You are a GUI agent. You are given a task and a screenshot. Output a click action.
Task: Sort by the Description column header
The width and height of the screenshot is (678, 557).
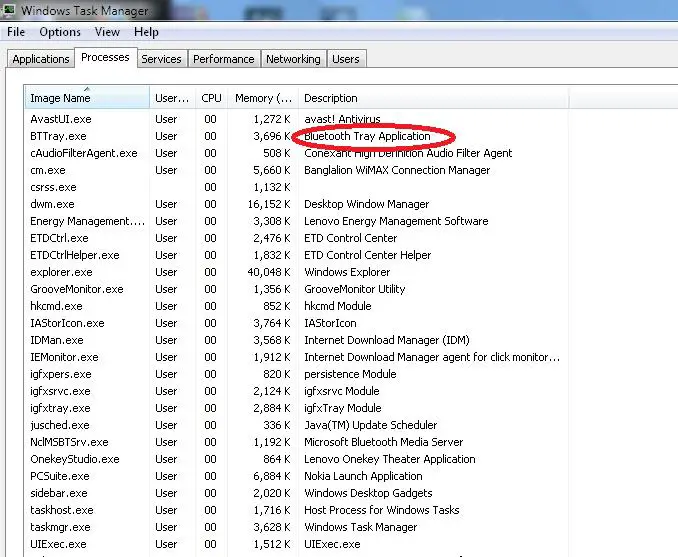click(433, 98)
